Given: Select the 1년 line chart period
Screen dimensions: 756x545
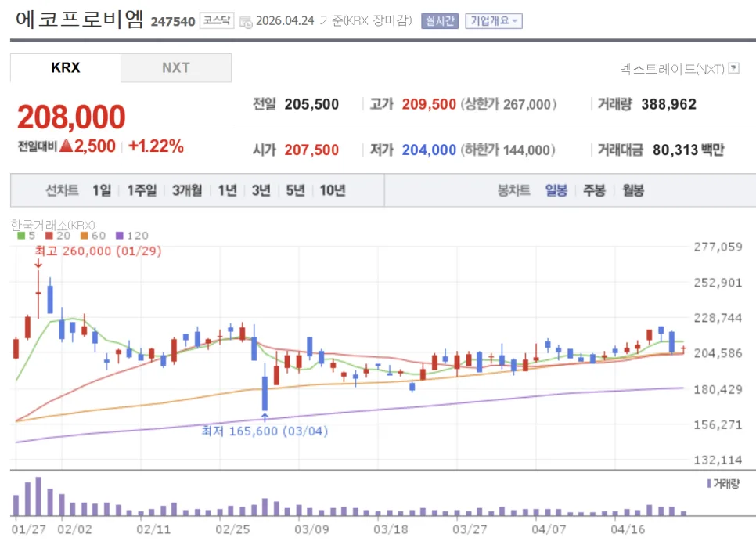Looking at the screenshot, I should tap(228, 190).
